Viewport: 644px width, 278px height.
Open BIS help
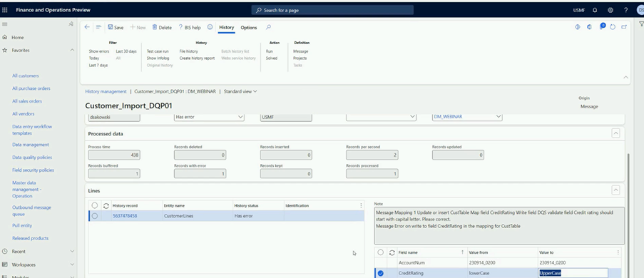point(190,28)
